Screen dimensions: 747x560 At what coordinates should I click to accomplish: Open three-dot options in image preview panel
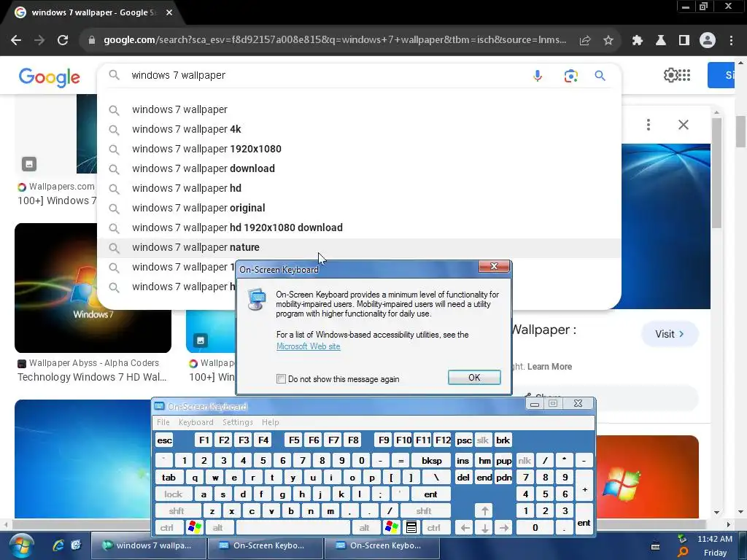(x=649, y=125)
